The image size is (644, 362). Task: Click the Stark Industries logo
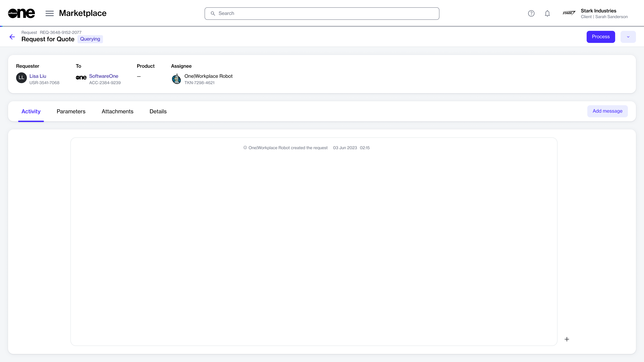click(x=569, y=13)
